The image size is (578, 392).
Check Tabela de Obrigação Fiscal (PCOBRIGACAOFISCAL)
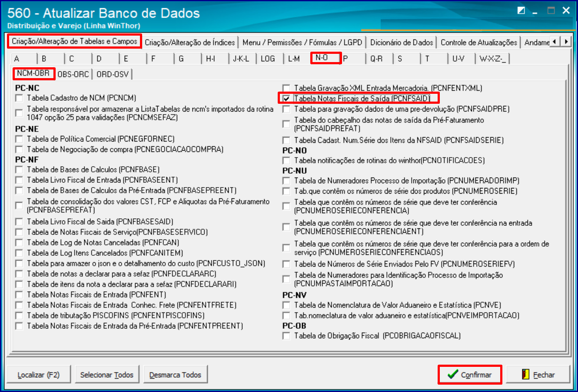pos(286,336)
